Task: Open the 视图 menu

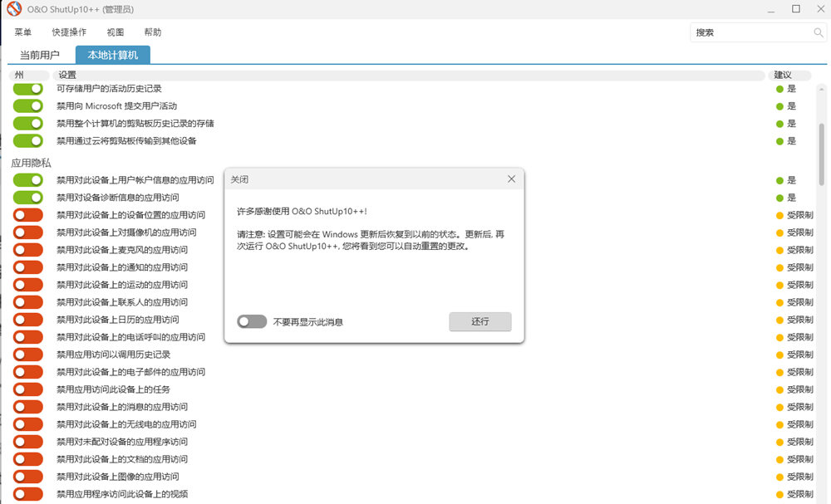Action: pos(116,32)
